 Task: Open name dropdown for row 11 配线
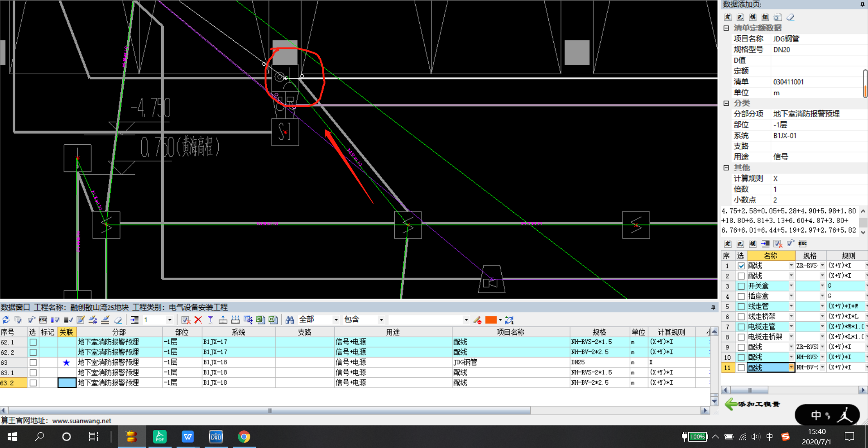coord(791,368)
